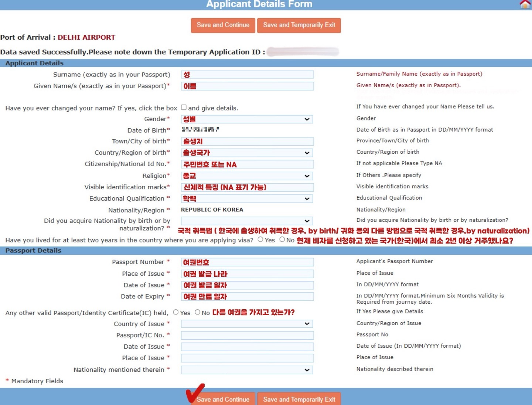Click the Mandatory Fields note

(x=34, y=381)
